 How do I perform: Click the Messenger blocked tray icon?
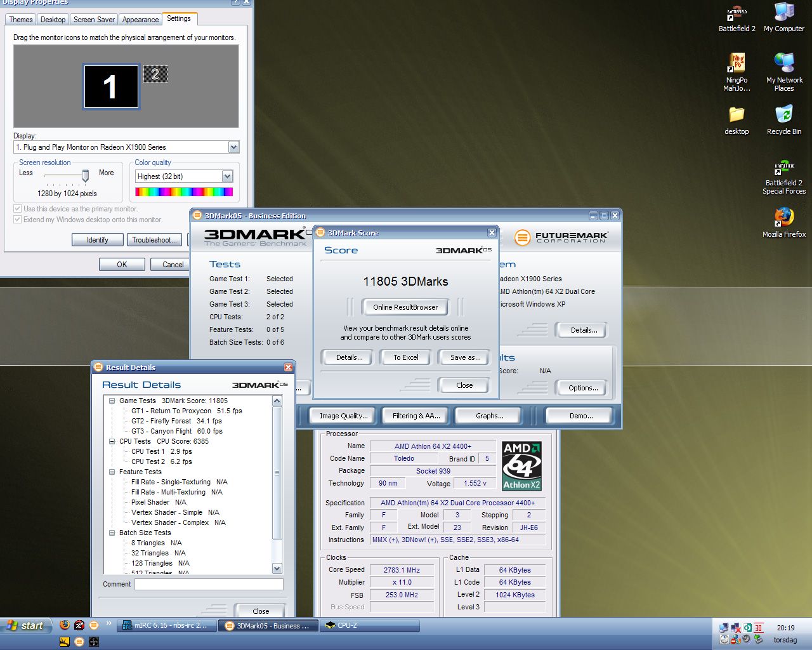point(735,639)
